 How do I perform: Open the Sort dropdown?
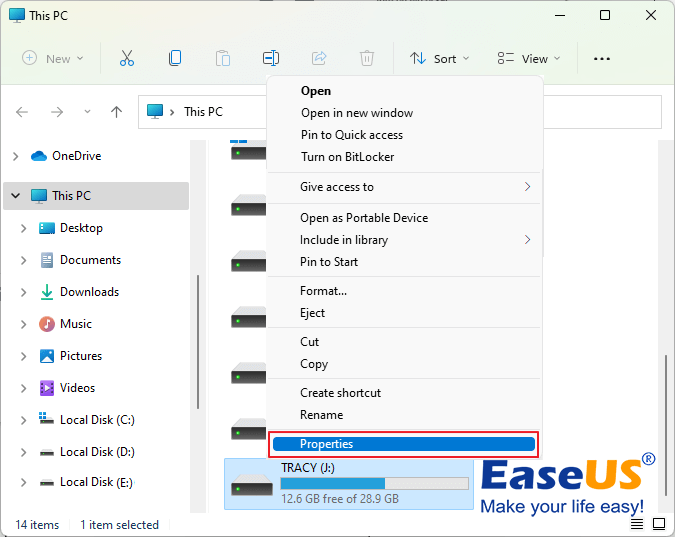pos(439,59)
